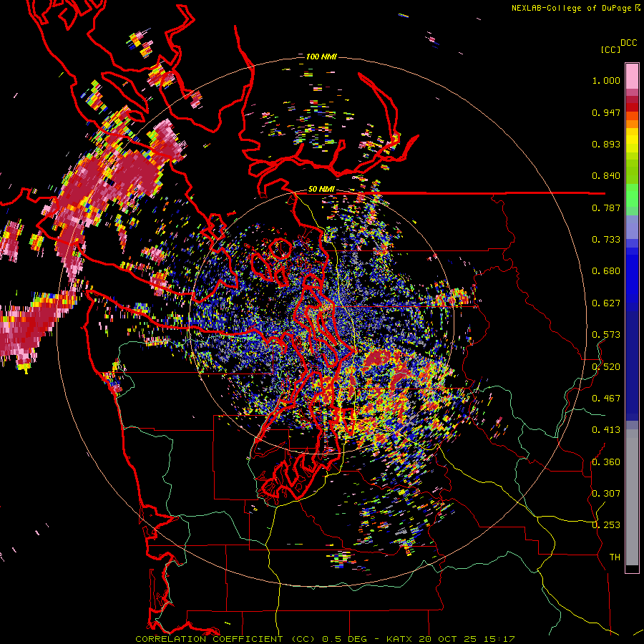Click the 1.000 value on color scale
The height and width of the screenshot is (644, 644).
click(606, 80)
